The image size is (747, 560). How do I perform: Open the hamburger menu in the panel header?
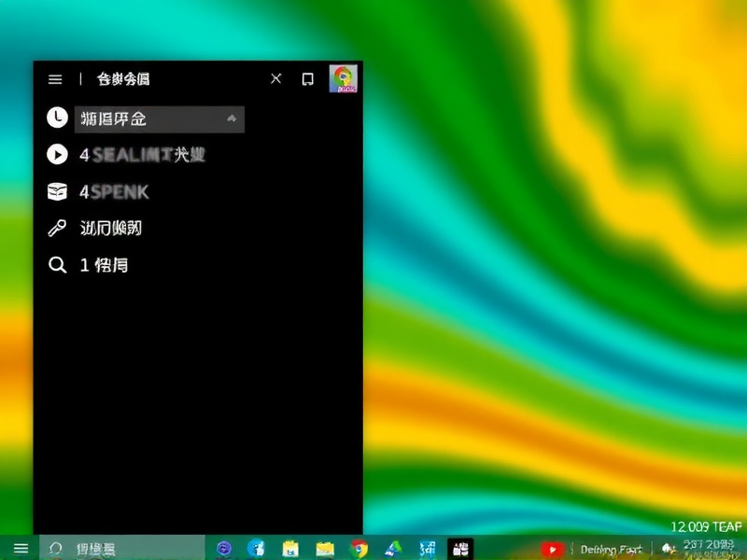(54, 79)
